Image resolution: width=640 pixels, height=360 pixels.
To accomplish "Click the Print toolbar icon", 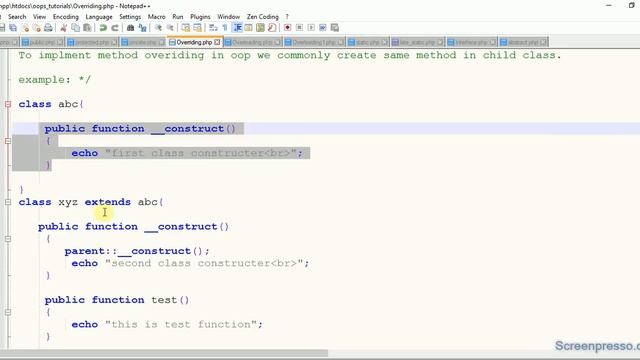I will (x=48, y=28).
